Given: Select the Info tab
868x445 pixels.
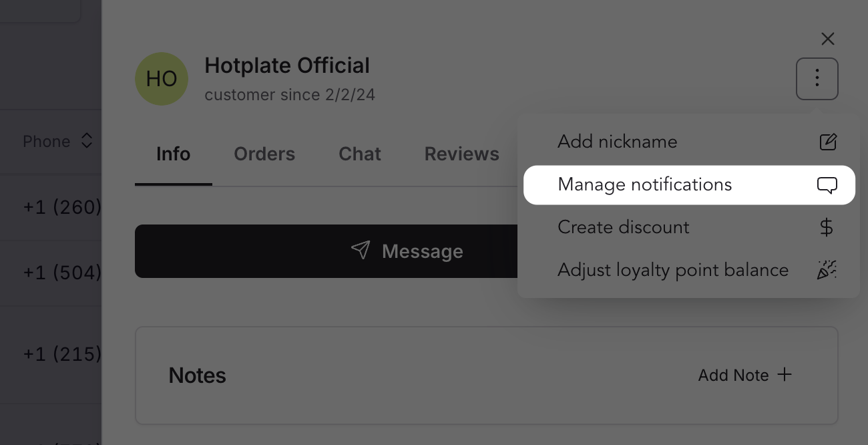Looking at the screenshot, I should coord(173,154).
